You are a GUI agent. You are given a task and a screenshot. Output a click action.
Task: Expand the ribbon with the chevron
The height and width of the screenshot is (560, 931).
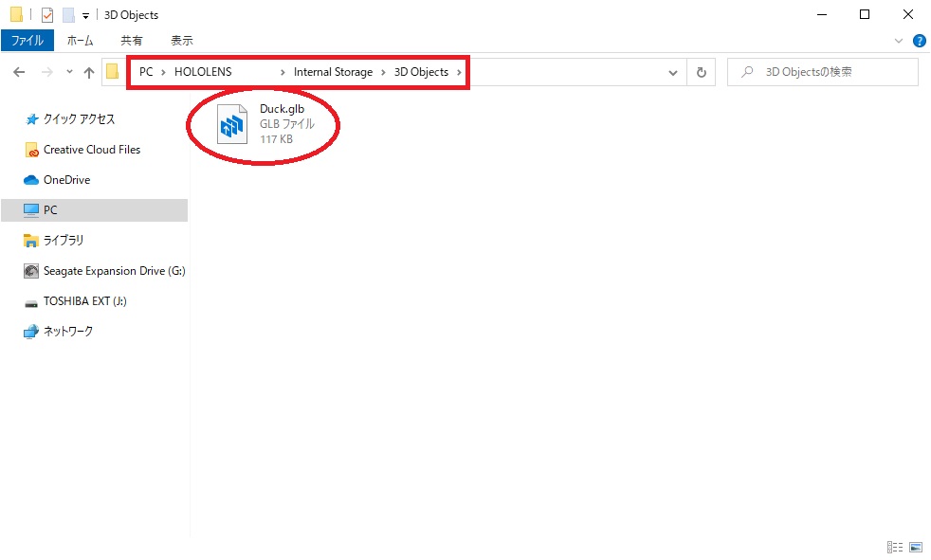(x=899, y=41)
